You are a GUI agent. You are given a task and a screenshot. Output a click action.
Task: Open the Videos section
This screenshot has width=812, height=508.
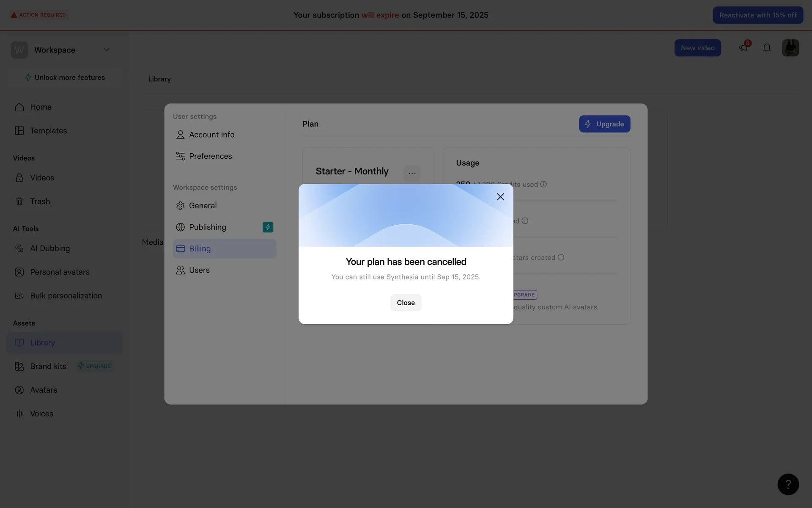tap(64, 178)
